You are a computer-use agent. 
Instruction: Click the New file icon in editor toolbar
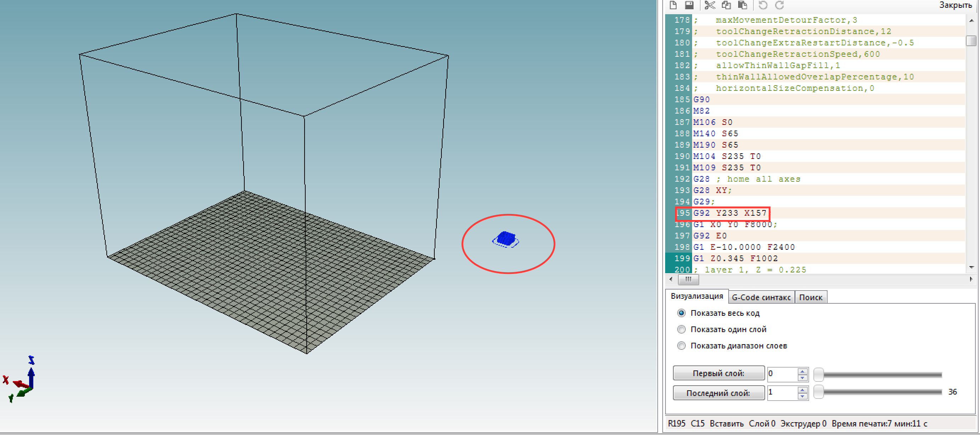coord(673,5)
